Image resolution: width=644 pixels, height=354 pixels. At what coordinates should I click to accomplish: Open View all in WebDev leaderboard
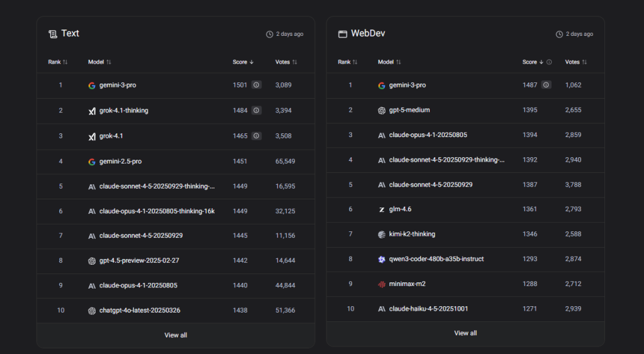point(465,333)
